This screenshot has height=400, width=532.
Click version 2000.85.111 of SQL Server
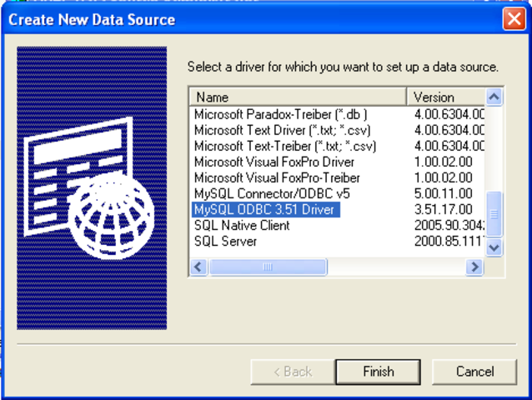[x=449, y=242]
